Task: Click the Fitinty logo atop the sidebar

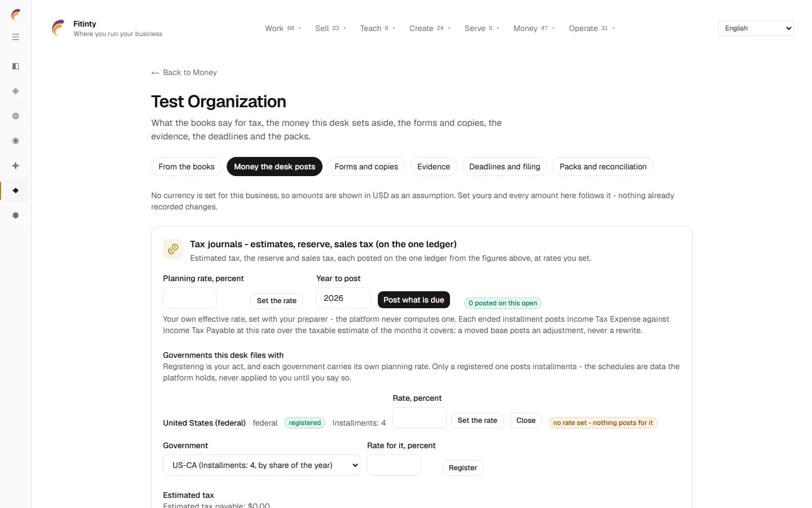Action: coord(16,15)
